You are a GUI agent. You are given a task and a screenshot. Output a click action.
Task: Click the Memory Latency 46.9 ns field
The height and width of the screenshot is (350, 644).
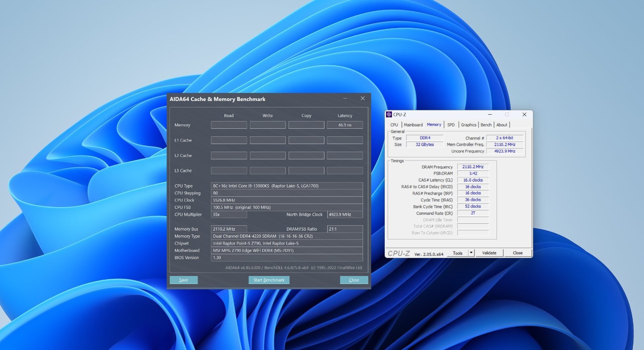[345, 125]
